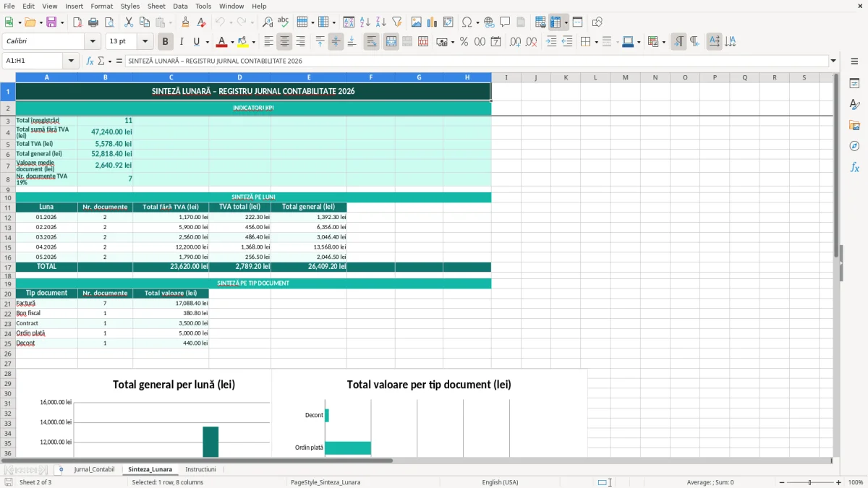The image size is (868, 488).
Task: Open the Name Box dropdown arrow
Action: 71,61
